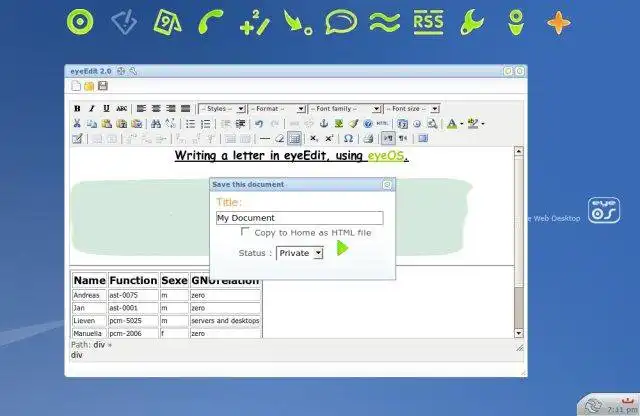Insert a special character with the Omega icon

348,139
